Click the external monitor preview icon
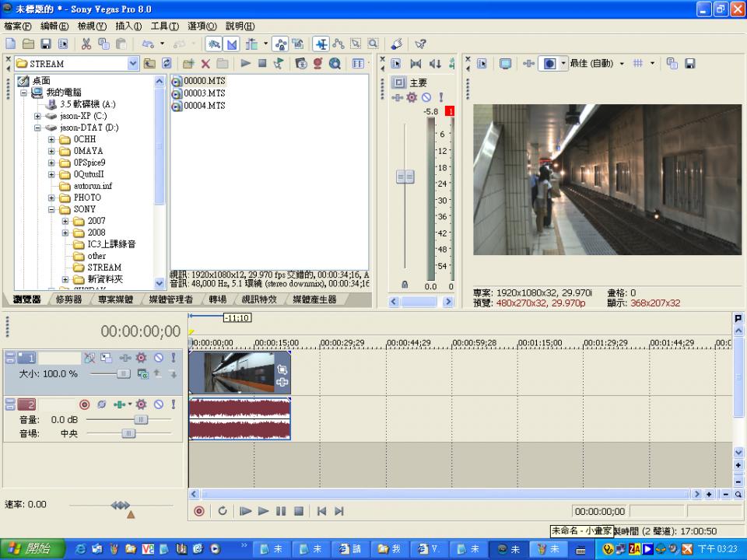 505,64
